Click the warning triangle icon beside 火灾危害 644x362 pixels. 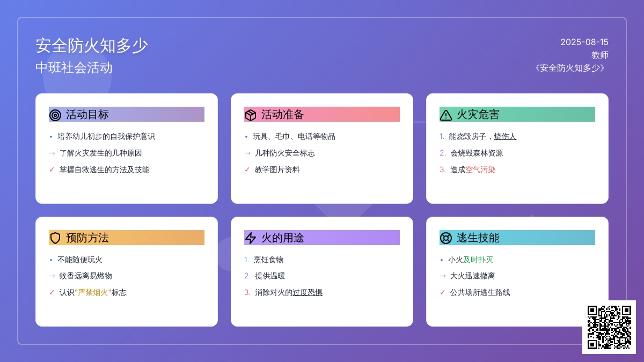click(x=446, y=115)
